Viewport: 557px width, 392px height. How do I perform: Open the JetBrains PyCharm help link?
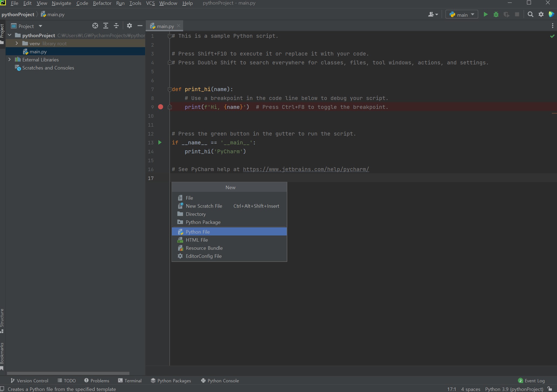point(306,169)
